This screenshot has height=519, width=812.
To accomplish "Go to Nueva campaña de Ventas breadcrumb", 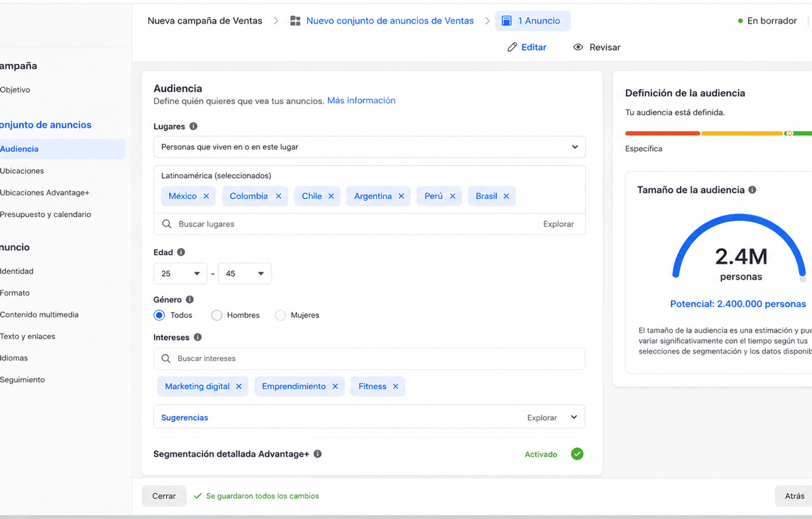I will point(205,21).
